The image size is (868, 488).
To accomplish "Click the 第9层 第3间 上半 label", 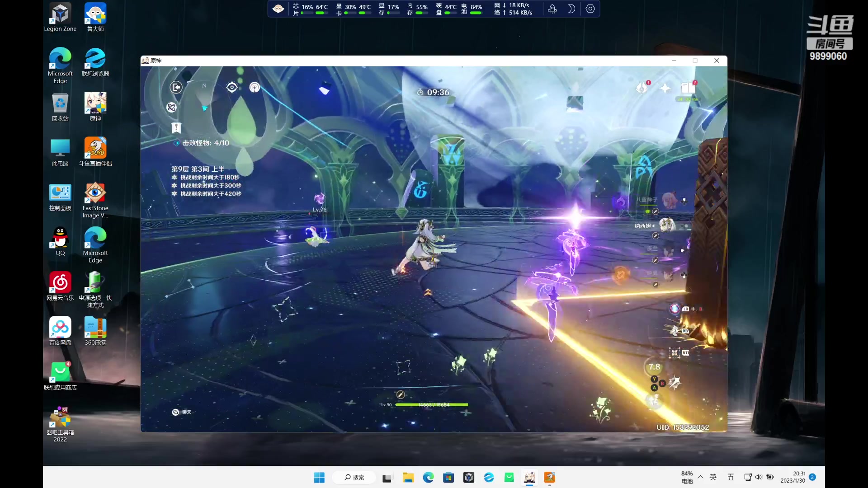I will pos(198,169).
